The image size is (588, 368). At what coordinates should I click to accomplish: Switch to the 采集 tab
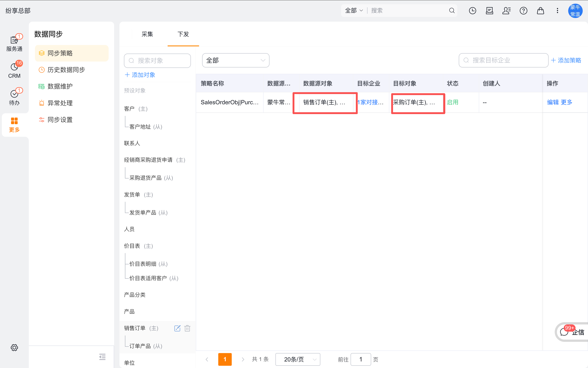(x=147, y=34)
